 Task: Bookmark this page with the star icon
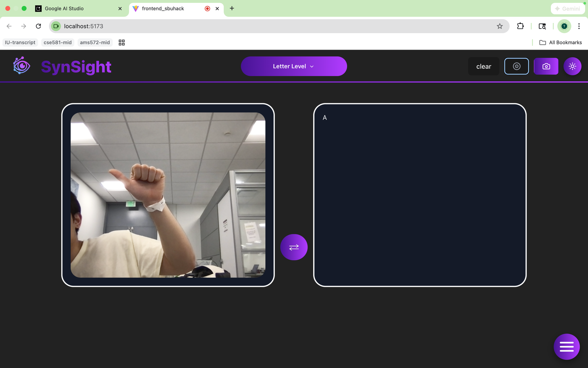500,26
